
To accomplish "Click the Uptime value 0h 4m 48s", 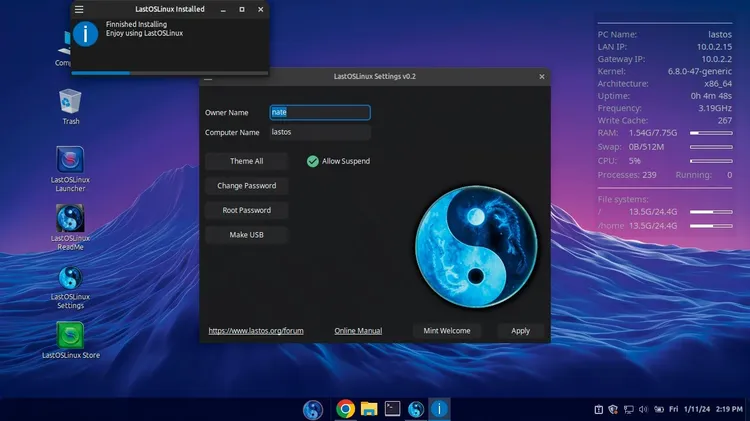I will click(x=711, y=96).
